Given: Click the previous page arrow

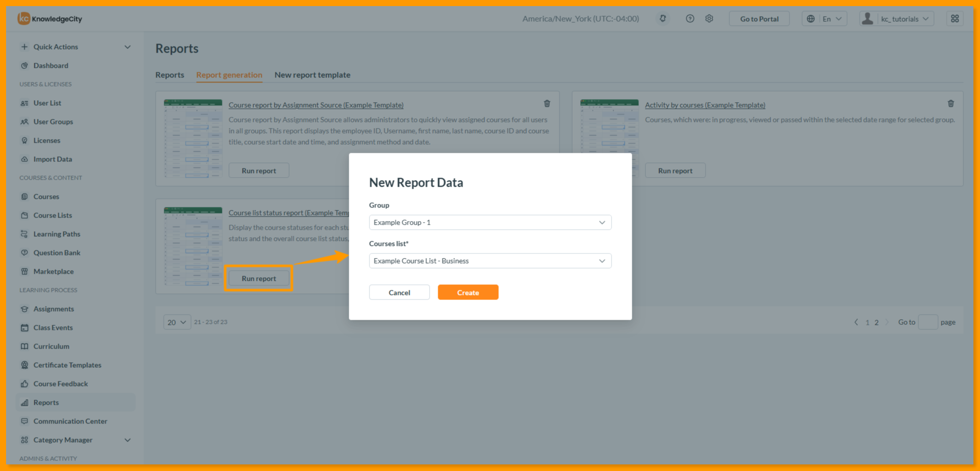Looking at the screenshot, I should (856, 322).
